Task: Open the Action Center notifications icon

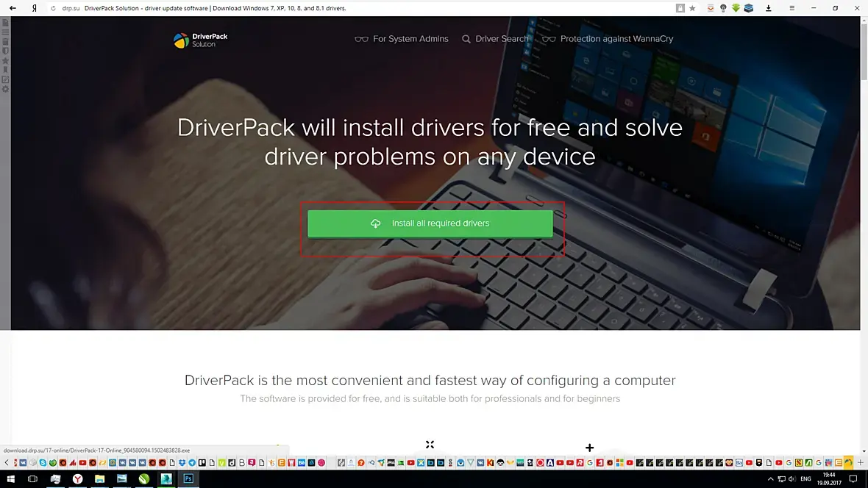Action: tap(853, 478)
